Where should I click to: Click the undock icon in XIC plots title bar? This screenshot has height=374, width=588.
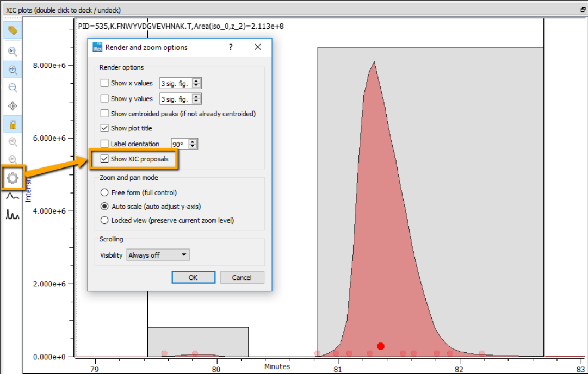[583, 10]
